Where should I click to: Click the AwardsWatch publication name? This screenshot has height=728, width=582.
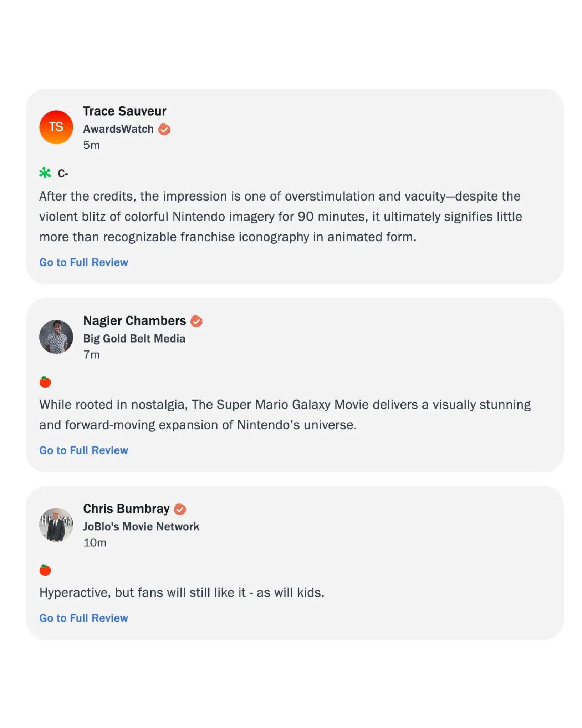point(118,129)
